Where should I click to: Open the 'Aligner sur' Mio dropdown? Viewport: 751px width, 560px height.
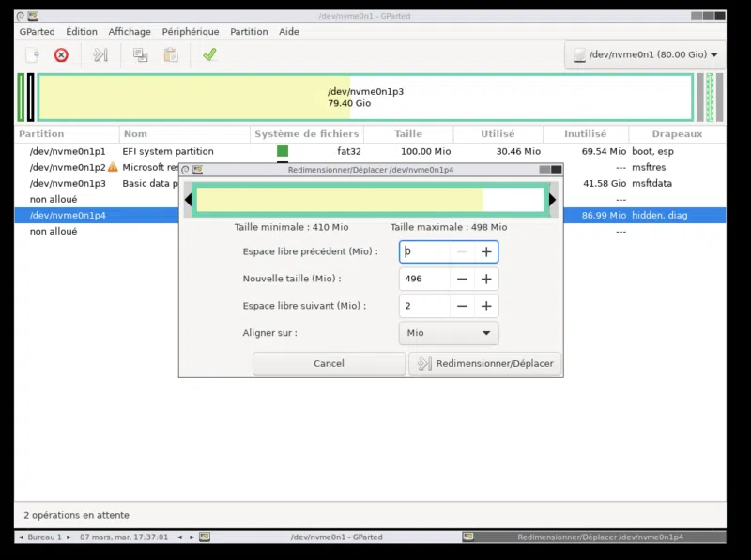449,333
